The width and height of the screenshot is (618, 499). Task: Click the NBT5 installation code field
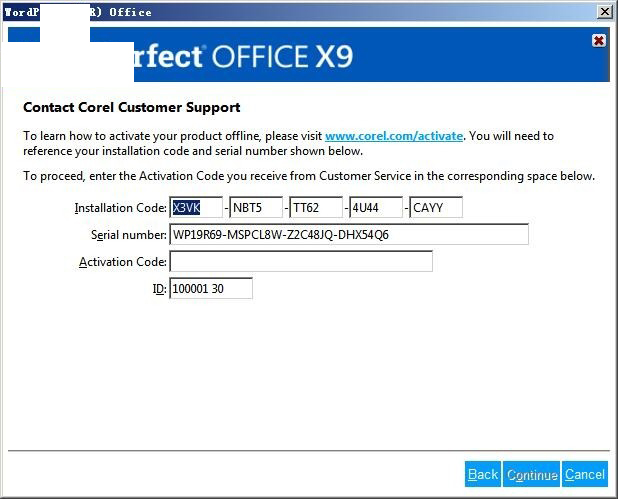(256, 207)
